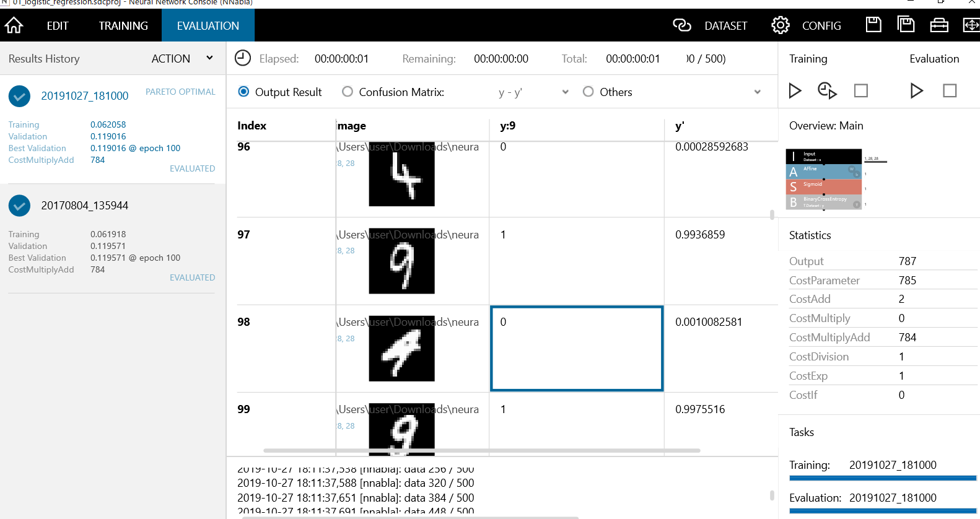Select the Others radio button
The height and width of the screenshot is (519, 980).
588,92
